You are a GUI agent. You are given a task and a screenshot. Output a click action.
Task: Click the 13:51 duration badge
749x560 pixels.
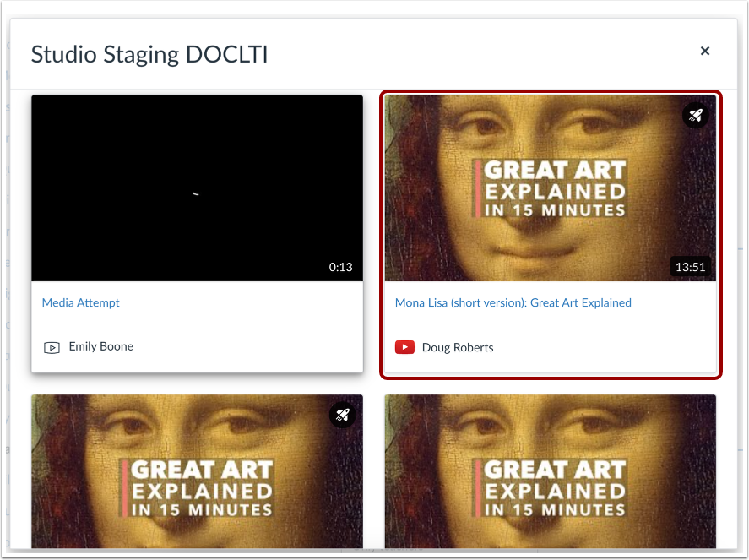690,267
